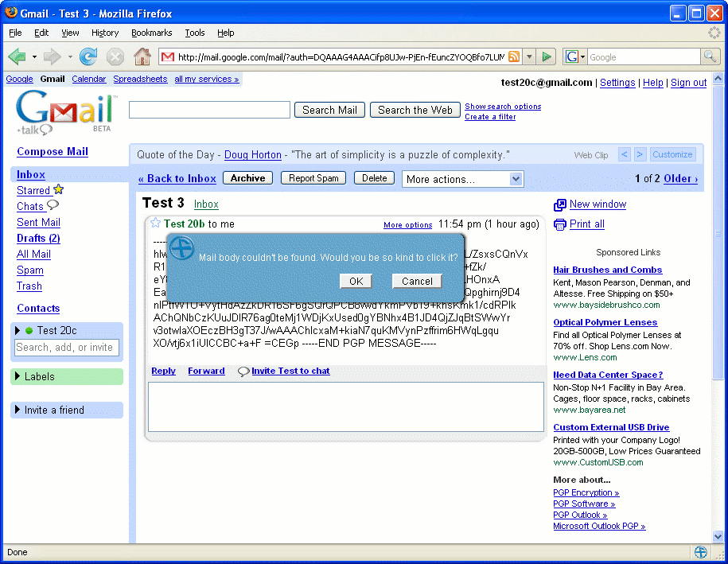Click the printer icon for Print all
Screen dimensions: 728x564
[x=560, y=224]
